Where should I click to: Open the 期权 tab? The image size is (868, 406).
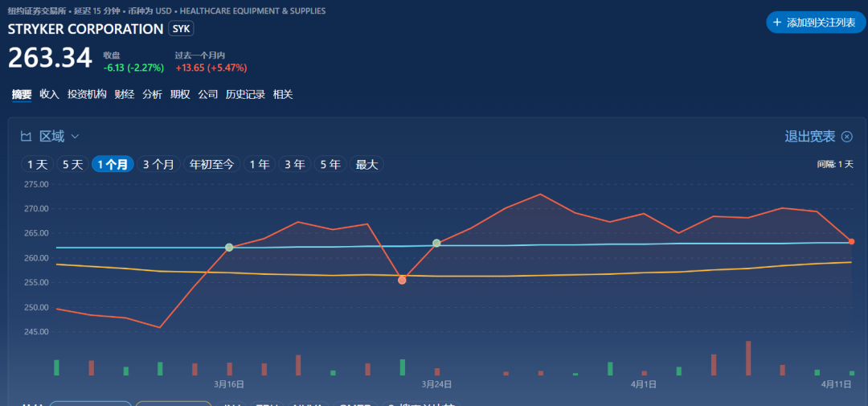(x=180, y=94)
